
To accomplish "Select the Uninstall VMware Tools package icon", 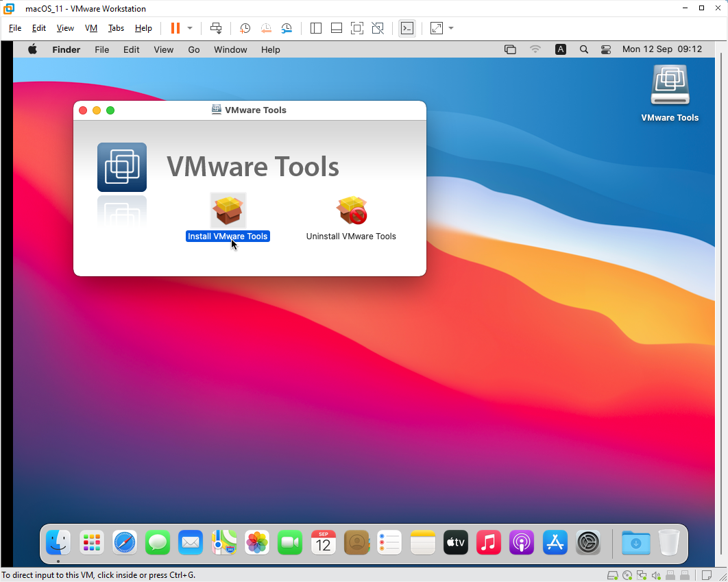I will 352,210.
